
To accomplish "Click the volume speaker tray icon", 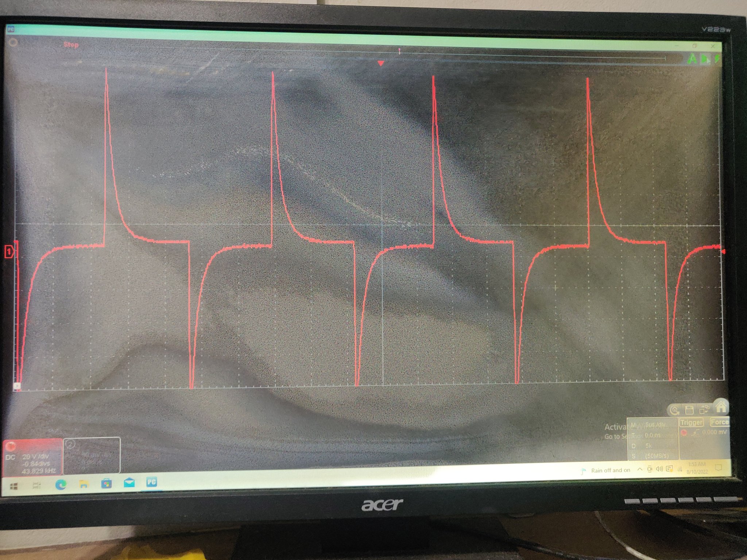I will 659,469.
